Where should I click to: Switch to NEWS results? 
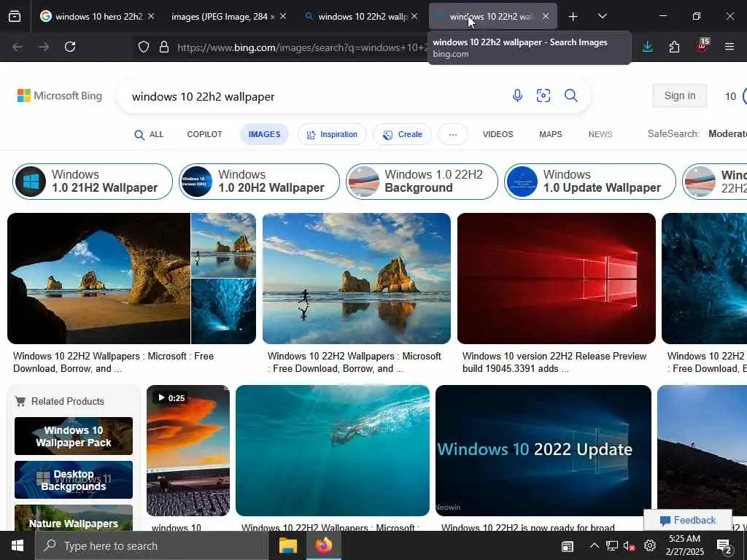600,134
